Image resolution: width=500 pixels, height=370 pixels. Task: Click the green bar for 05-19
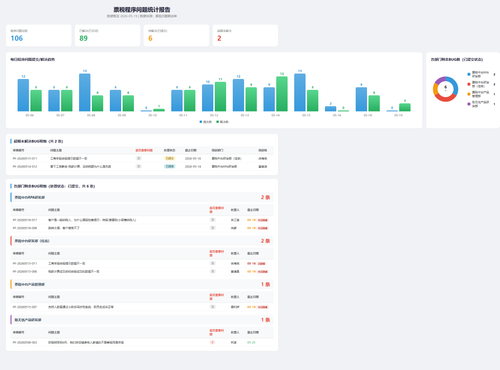[405, 107]
